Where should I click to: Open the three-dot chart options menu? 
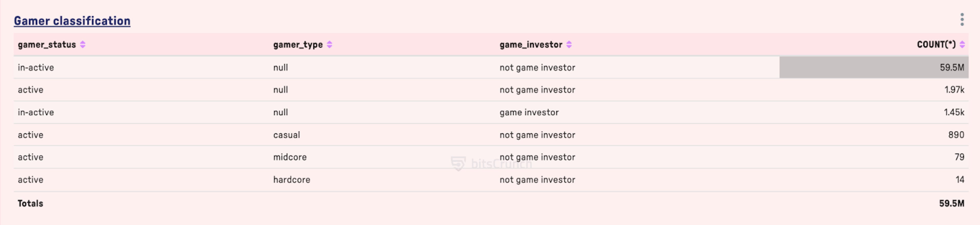[x=962, y=19]
